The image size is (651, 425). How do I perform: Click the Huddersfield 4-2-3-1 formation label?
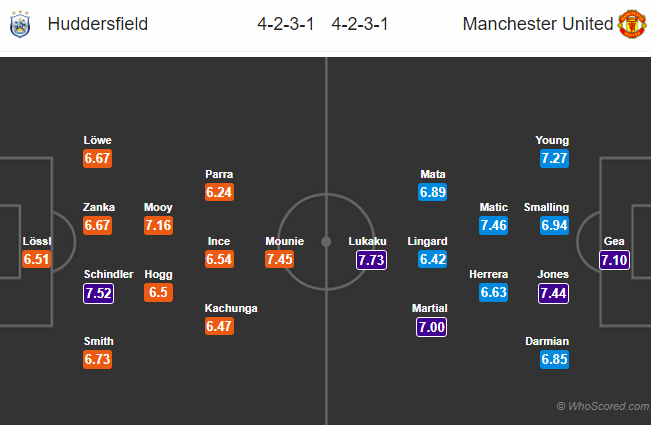[x=282, y=23]
